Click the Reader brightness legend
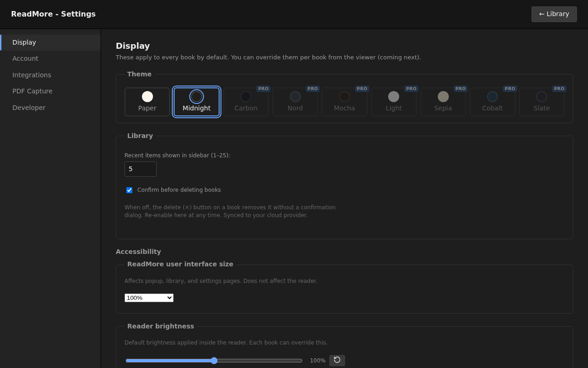The width and height of the screenshot is (588, 368). point(161,326)
